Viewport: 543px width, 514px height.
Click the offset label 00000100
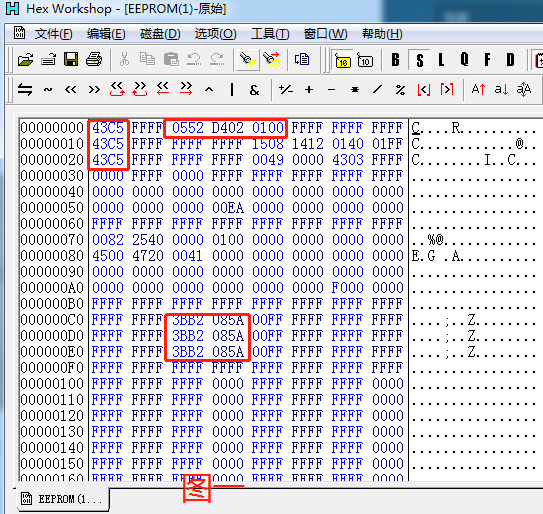[52, 384]
